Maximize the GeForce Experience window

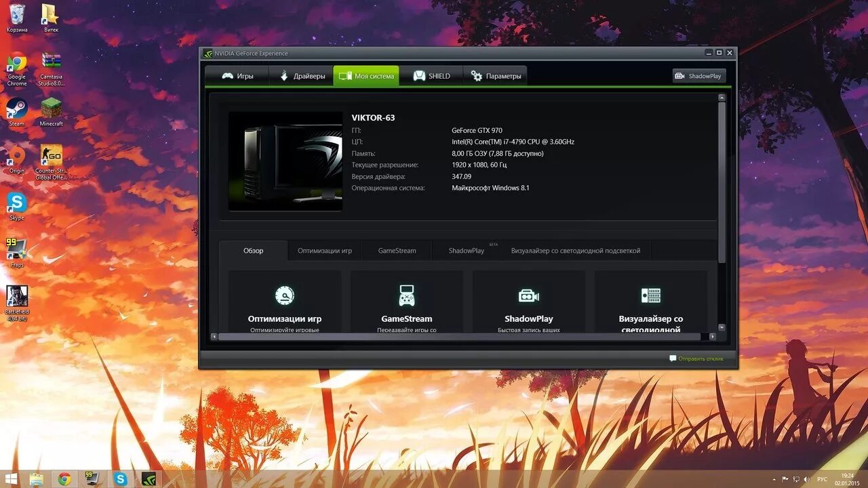pyautogui.click(x=719, y=53)
